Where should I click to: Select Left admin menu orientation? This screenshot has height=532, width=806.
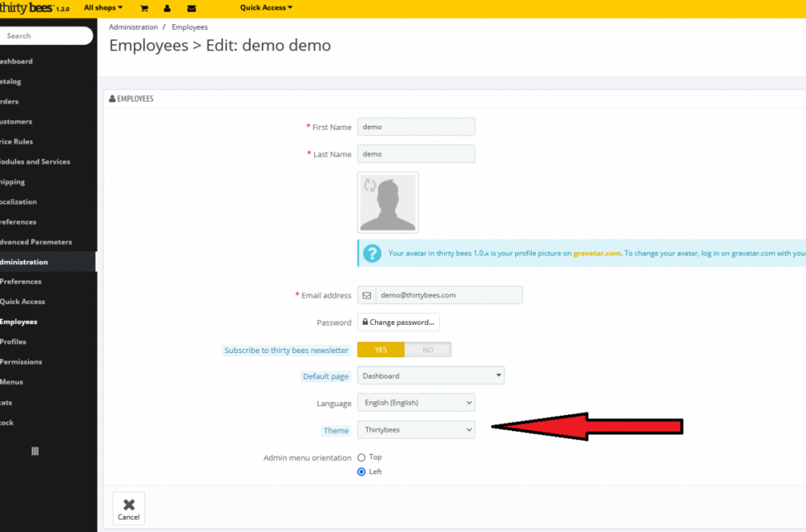(x=362, y=472)
